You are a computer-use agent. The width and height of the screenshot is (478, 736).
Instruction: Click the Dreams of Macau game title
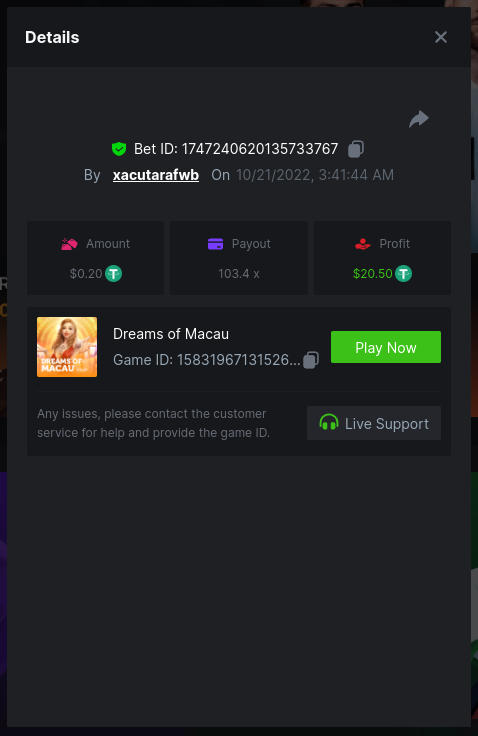171,334
